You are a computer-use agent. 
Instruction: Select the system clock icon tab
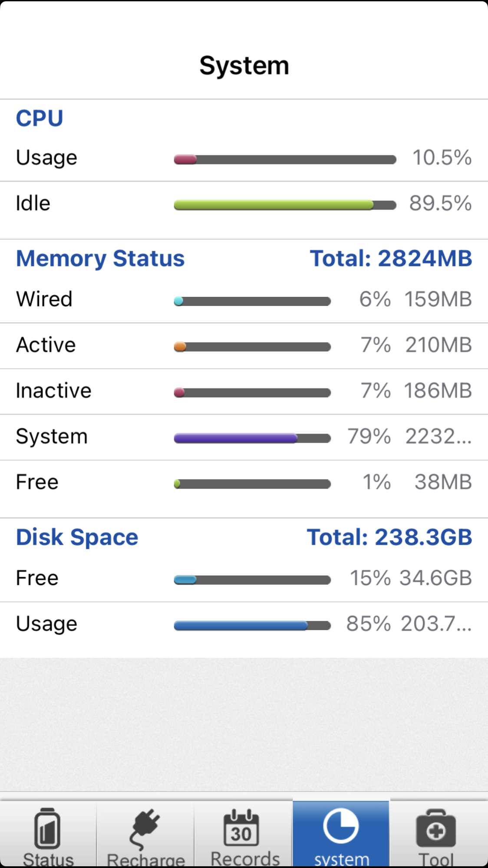pos(341,826)
